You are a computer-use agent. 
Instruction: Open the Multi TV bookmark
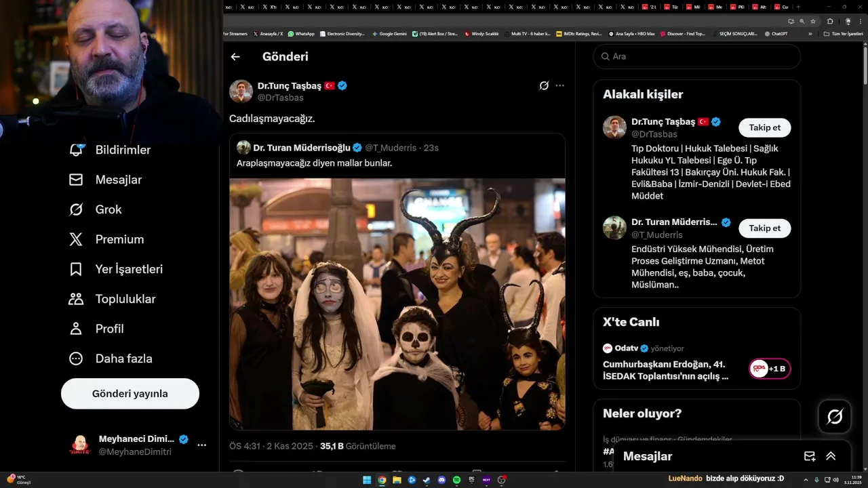point(527,33)
